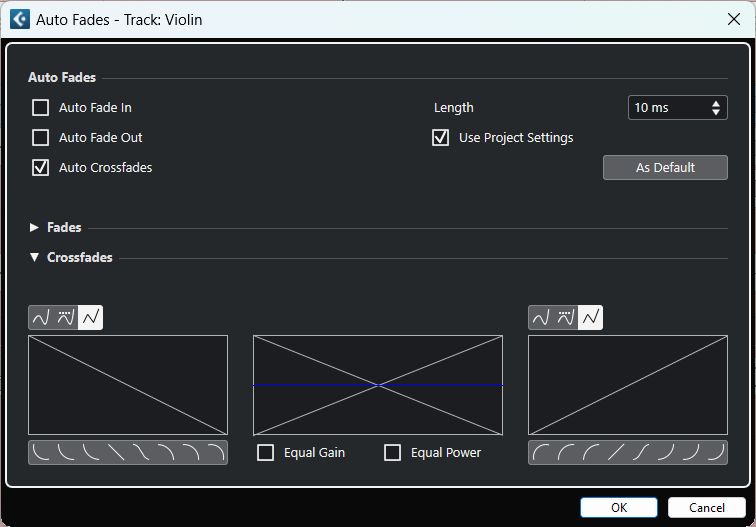Select damped spline interpolation for the fade-in curve
The image size is (756, 527).
[x=566, y=318]
